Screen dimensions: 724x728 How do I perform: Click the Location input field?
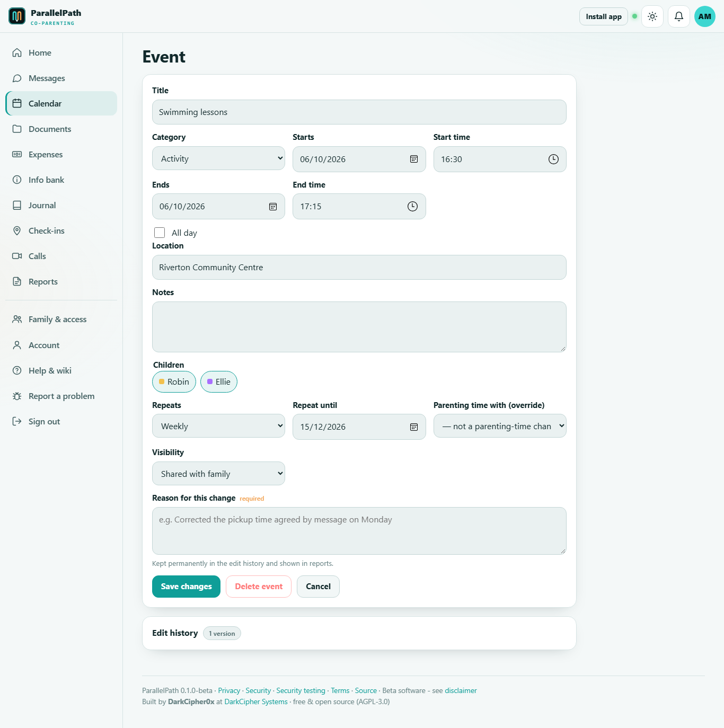pyautogui.click(x=359, y=268)
